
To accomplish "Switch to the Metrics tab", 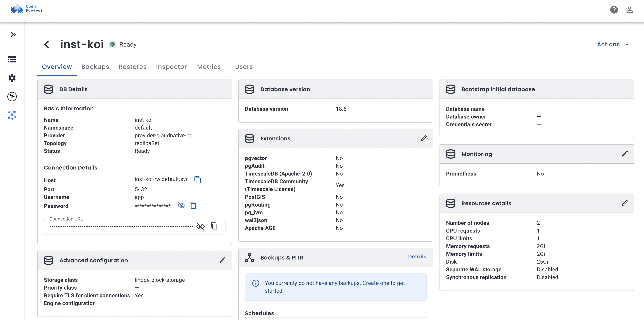I will (x=209, y=67).
